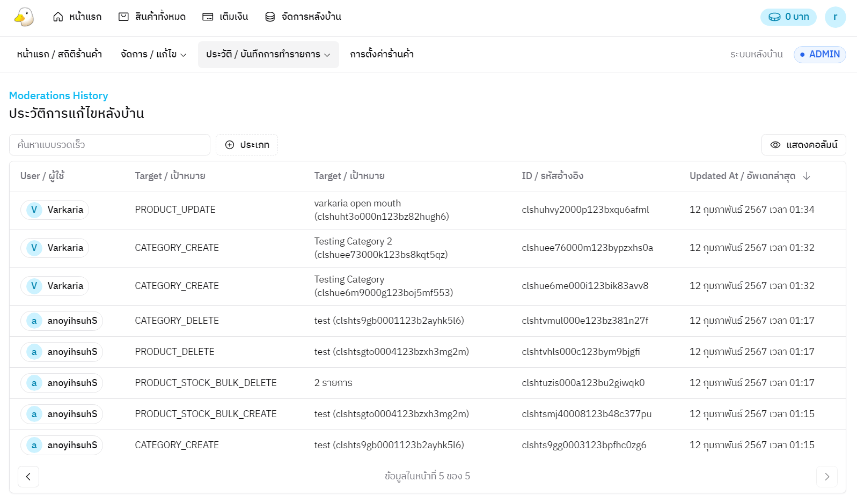Open สินค้าทั้งหมด all products page
The height and width of the screenshot is (504, 857).
(152, 17)
